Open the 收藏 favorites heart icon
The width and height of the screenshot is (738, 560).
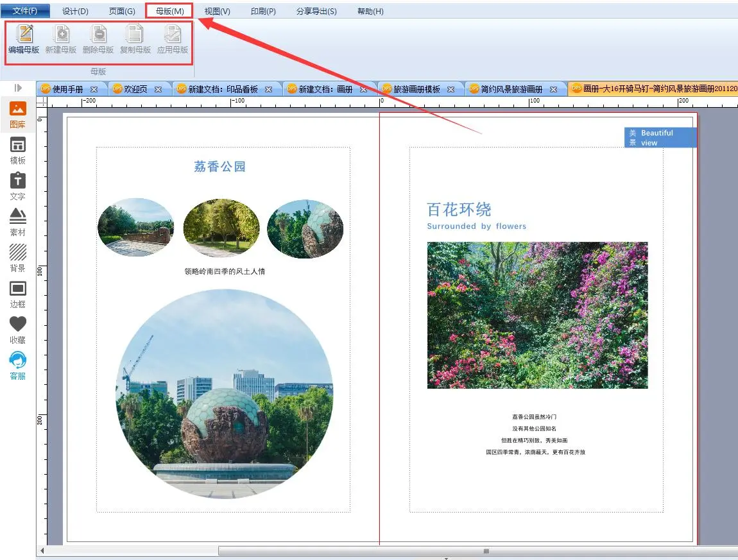(18, 330)
